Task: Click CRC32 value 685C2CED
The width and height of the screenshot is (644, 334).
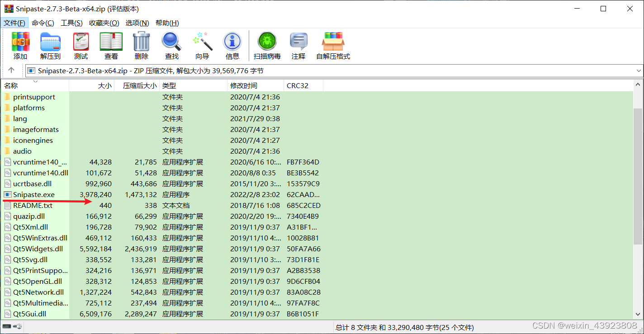Action: [303, 205]
